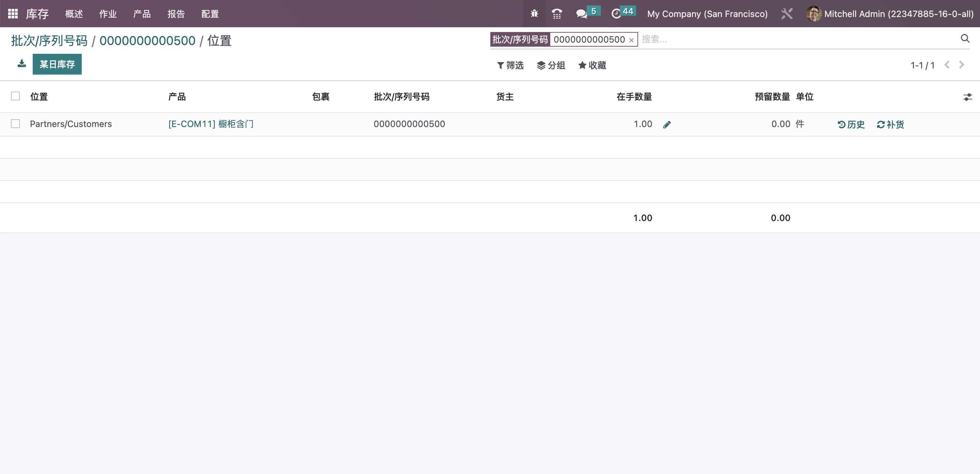The image size is (980, 474).
Task: Click Mitchell Admin avatar picture
Action: click(x=813, y=14)
